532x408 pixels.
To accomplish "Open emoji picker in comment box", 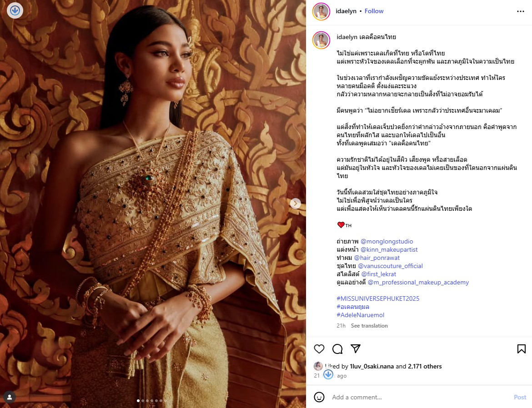I will (x=319, y=397).
